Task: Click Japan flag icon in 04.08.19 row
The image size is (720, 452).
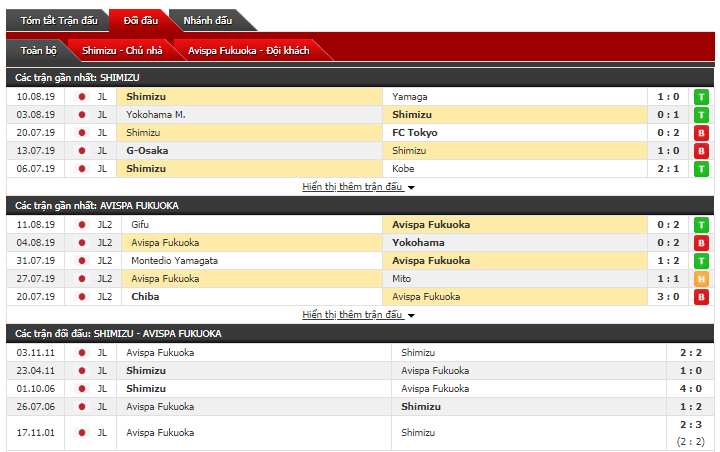Action: (x=82, y=243)
